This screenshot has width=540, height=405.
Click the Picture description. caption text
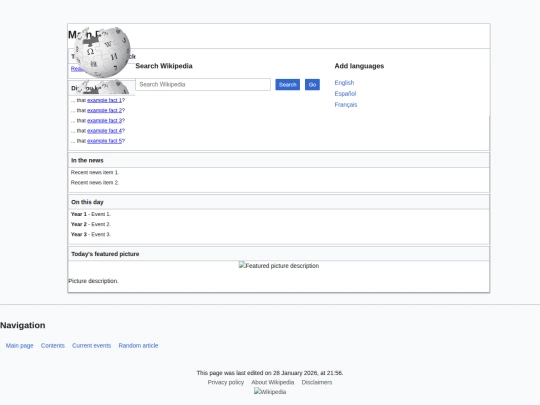[x=93, y=281]
